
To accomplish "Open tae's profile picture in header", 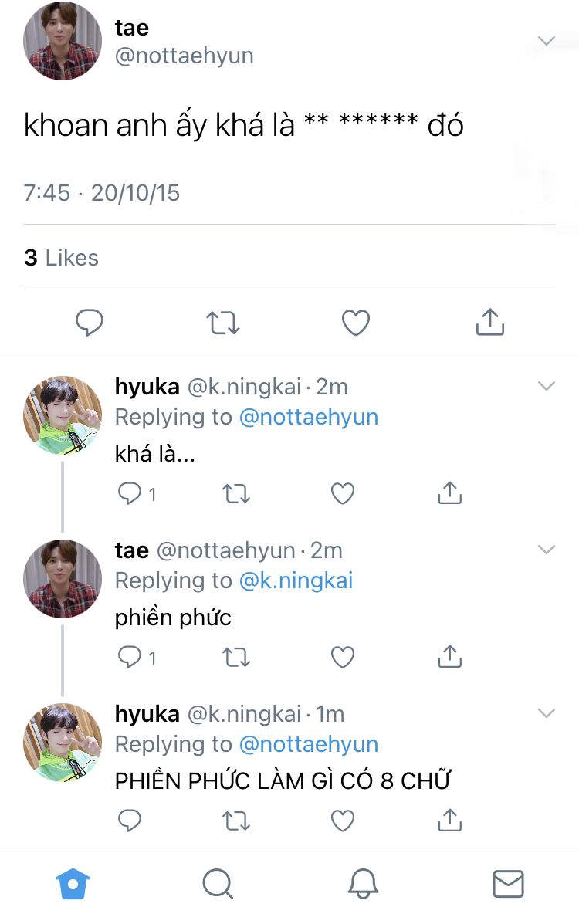I will coord(62,41).
